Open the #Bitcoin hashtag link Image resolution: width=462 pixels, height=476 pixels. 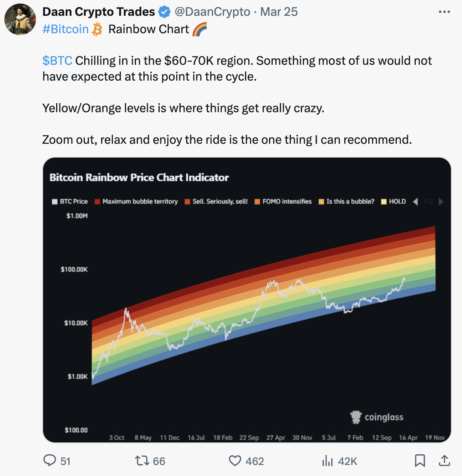point(66,29)
